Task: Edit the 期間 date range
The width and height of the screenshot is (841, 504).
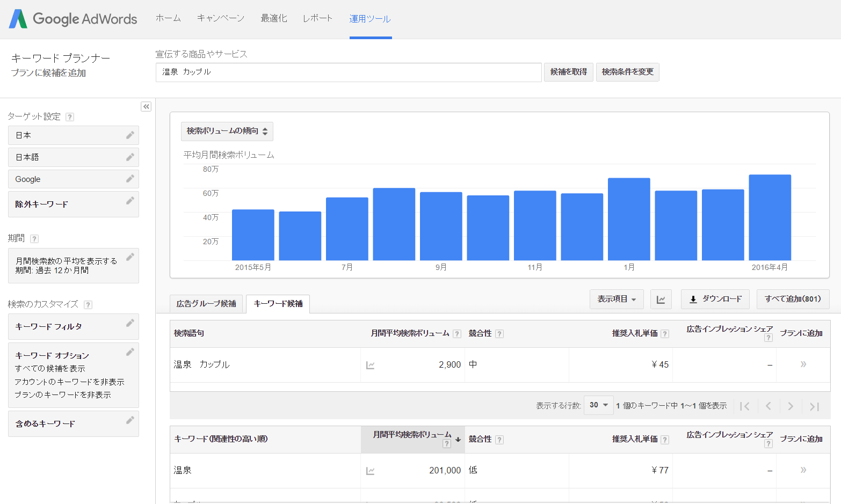Action: point(130,257)
